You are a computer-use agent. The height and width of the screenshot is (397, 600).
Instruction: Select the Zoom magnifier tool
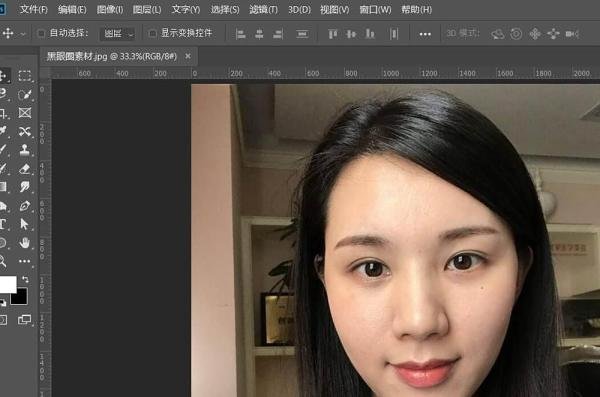coord(3,261)
